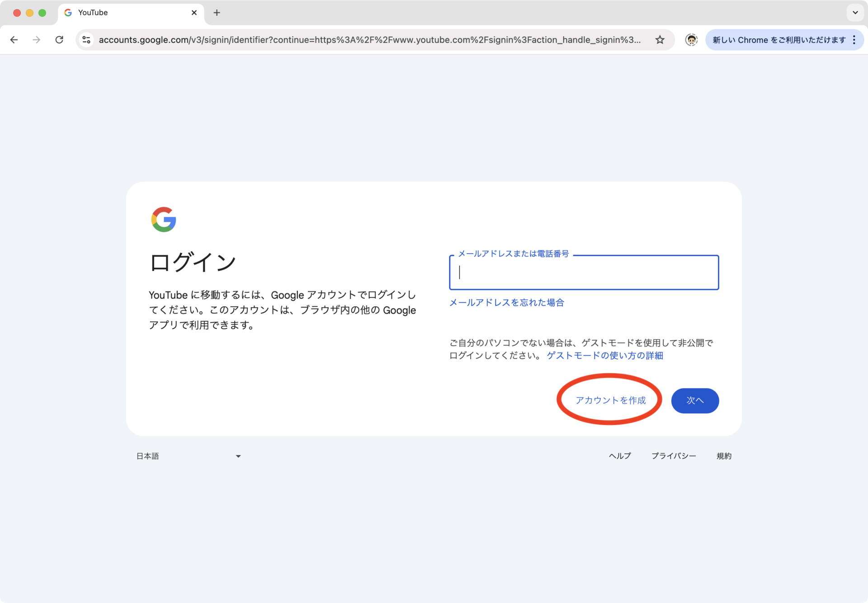Expand the tab search dropdown chevron
Screen dimensions: 868x603
tap(855, 13)
